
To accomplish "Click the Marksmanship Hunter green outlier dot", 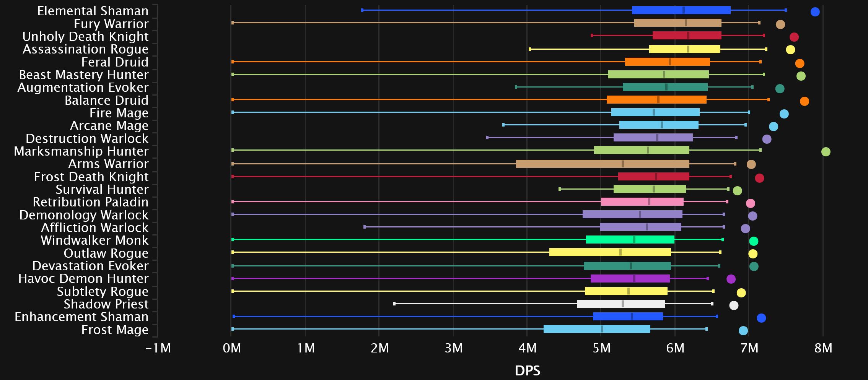I will tap(826, 152).
